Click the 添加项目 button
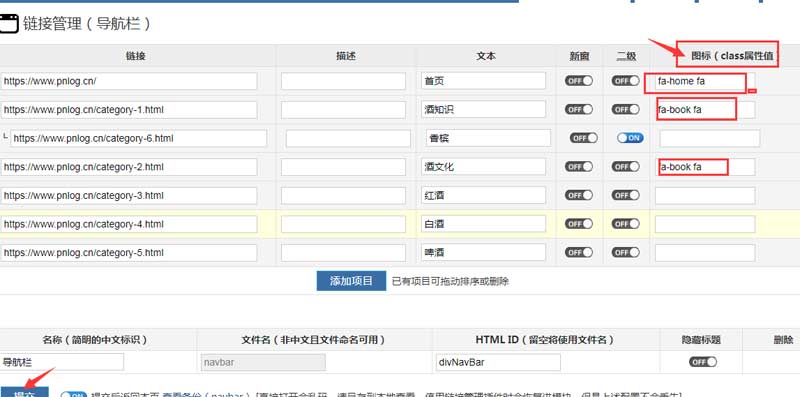The height and width of the screenshot is (397, 800). [351, 281]
